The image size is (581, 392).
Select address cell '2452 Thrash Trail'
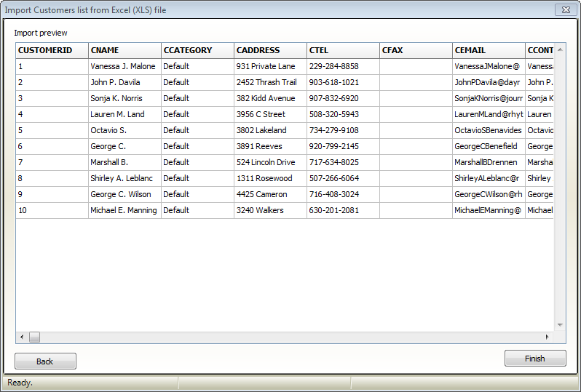coord(271,82)
